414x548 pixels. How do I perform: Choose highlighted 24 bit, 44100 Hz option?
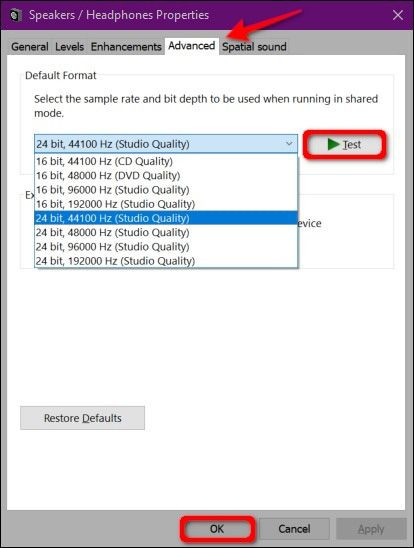pyautogui.click(x=166, y=218)
